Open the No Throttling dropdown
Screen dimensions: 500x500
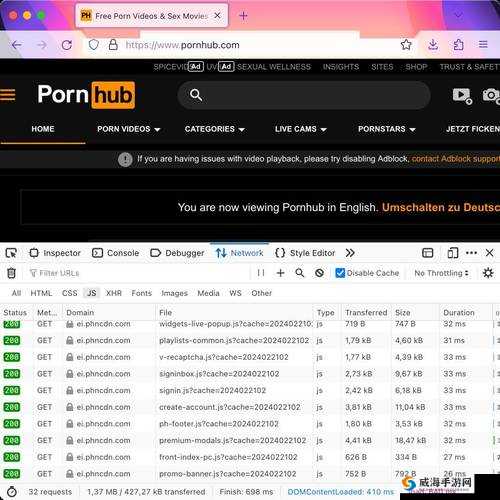point(441,273)
